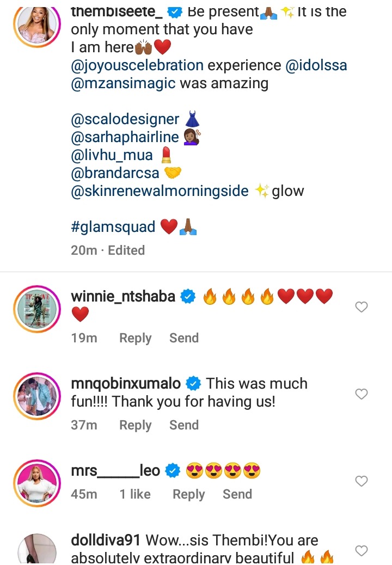Reply to mnqobinxumalo's comment
This screenshot has height=565, width=392.
click(135, 425)
